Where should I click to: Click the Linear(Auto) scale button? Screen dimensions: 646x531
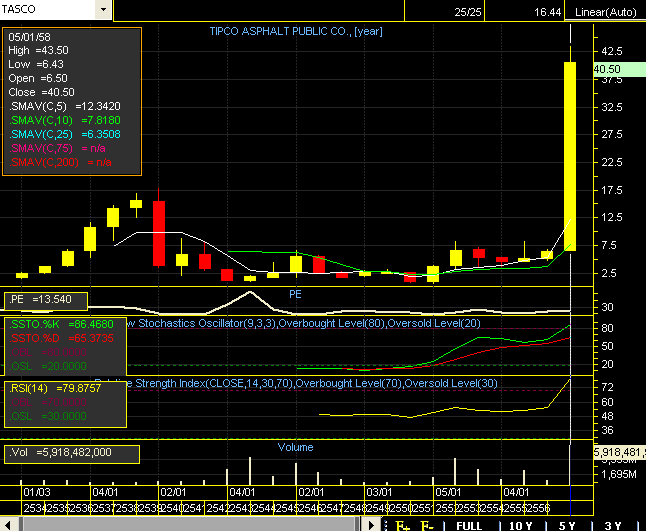point(605,12)
